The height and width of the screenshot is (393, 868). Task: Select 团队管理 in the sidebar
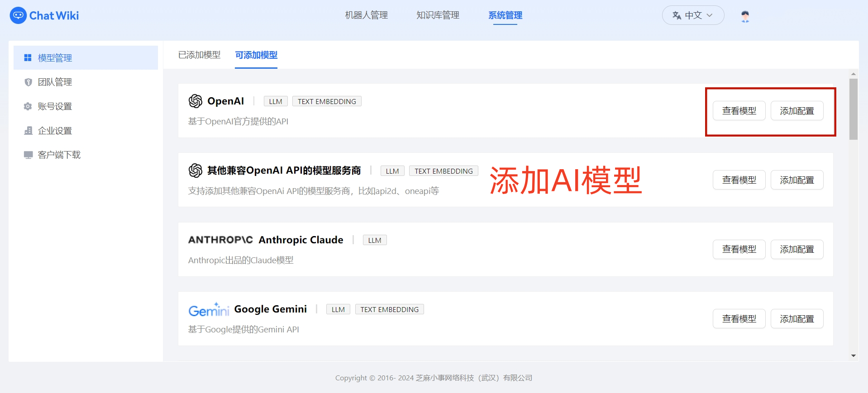click(86, 82)
